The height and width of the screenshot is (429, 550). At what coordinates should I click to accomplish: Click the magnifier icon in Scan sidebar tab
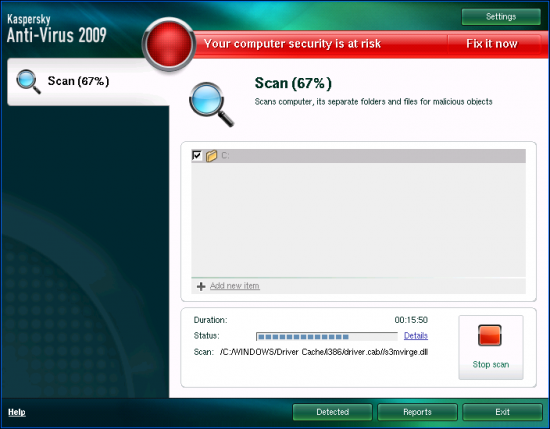coord(28,81)
